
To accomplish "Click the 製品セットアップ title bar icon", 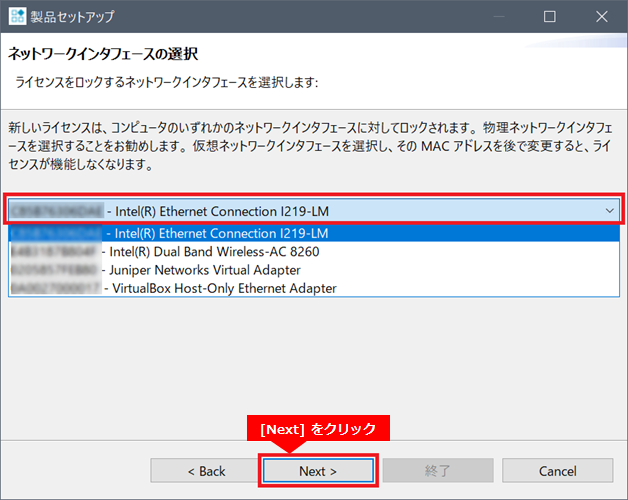I will (x=17, y=16).
